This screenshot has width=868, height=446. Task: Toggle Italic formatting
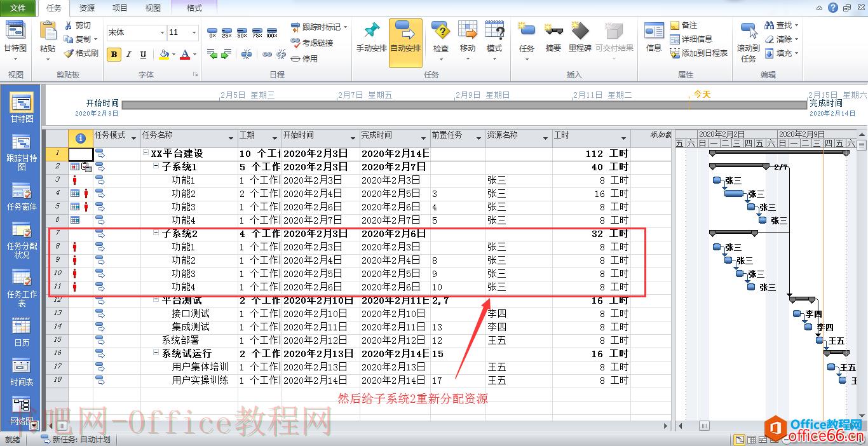128,55
